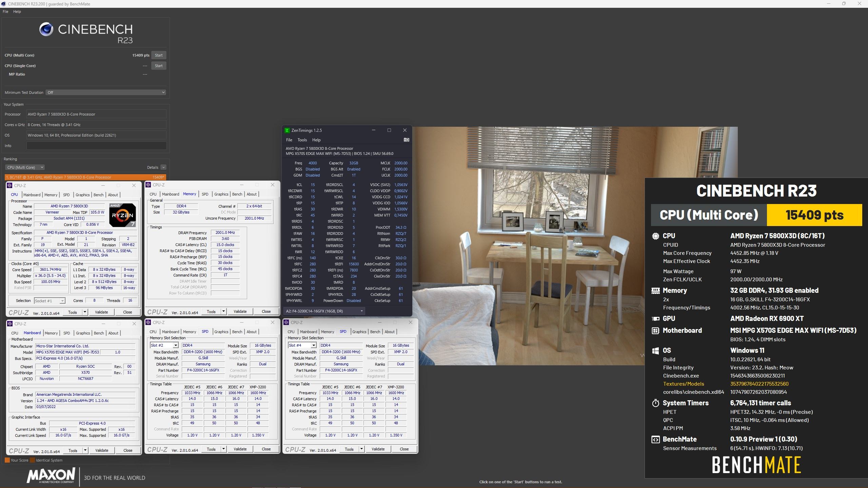Switch to SPD tab in CPU-Z Mainboard window
868x488 pixels.
click(x=66, y=333)
